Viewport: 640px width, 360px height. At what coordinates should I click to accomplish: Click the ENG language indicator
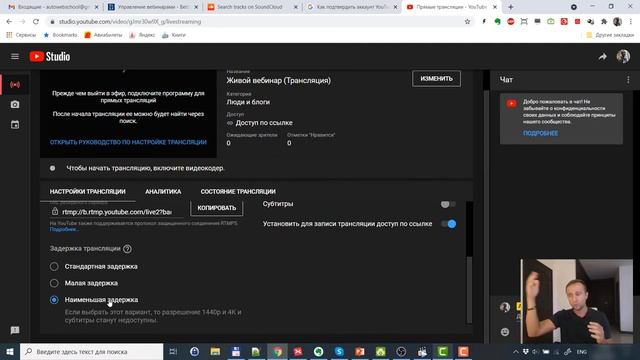[582, 351]
